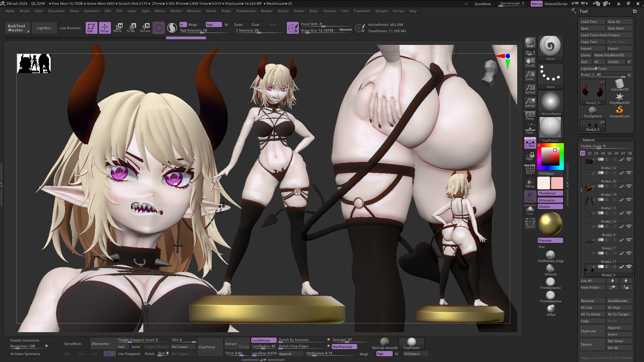Click the Duplicate subtool button
Viewport: 644px width, 362px height.
[592, 331]
